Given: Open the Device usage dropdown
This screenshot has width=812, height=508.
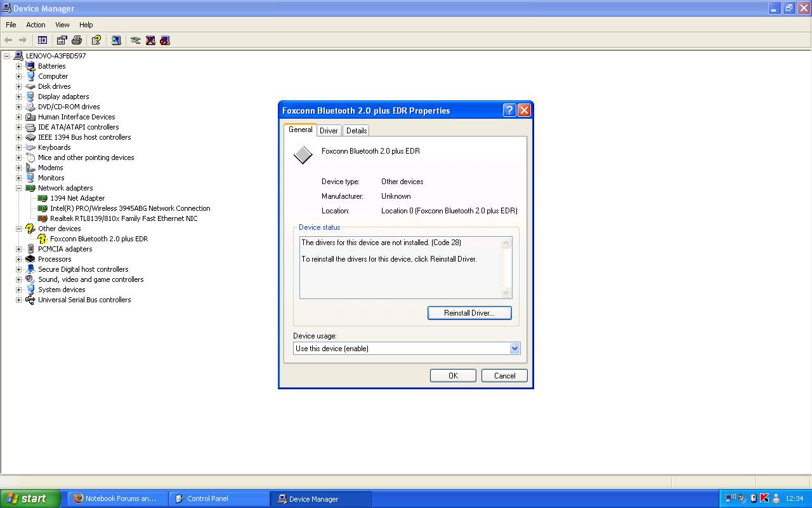Looking at the screenshot, I should [x=514, y=349].
